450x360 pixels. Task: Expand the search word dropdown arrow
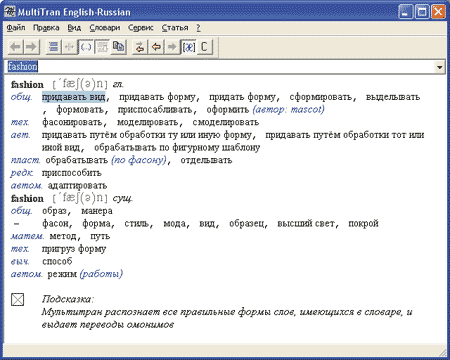(x=440, y=67)
